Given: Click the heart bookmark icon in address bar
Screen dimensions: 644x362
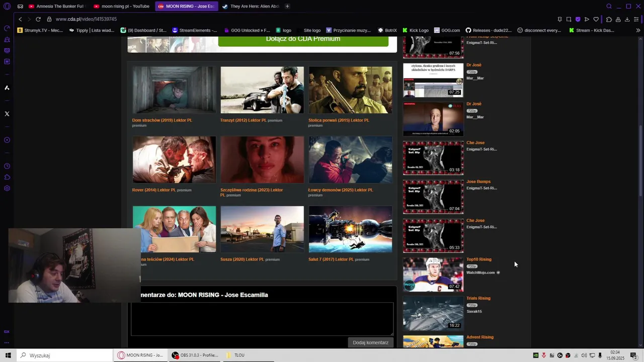Looking at the screenshot, I should click(x=596, y=19).
